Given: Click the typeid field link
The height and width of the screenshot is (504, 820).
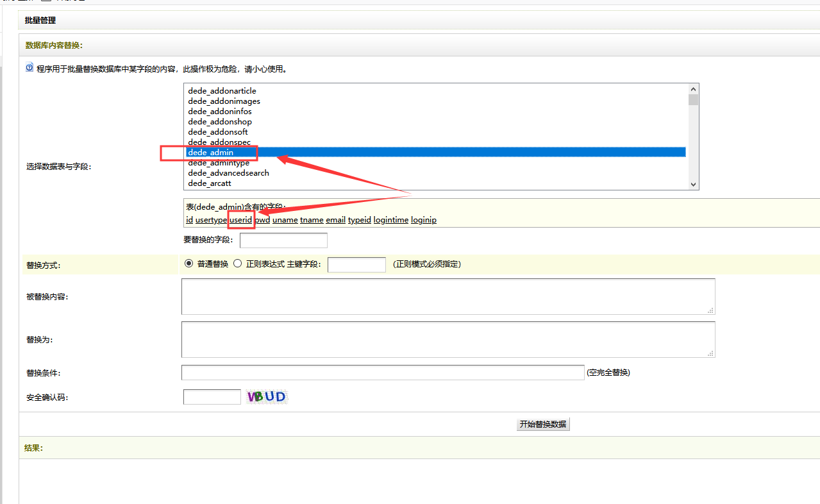Looking at the screenshot, I should tap(360, 220).
